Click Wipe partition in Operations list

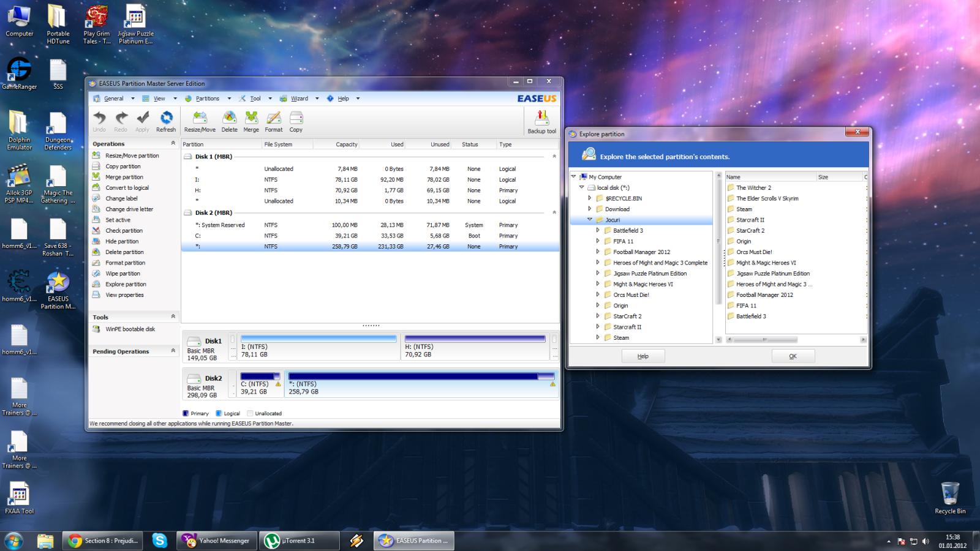123,274
